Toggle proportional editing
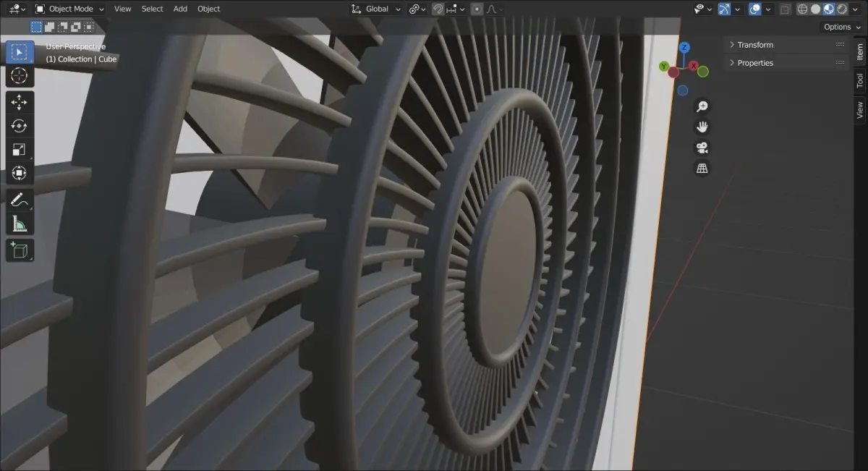 click(477, 9)
